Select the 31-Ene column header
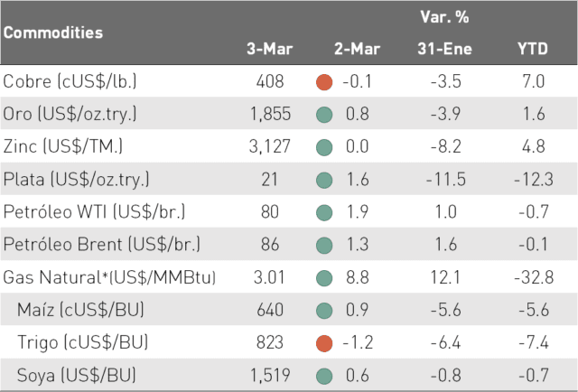The image size is (578, 392). click(444, 49)
